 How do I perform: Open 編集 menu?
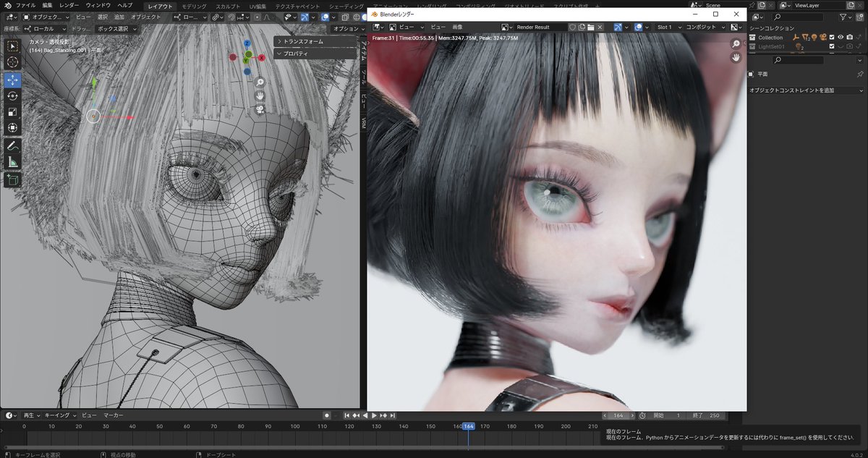click(47, 5)
